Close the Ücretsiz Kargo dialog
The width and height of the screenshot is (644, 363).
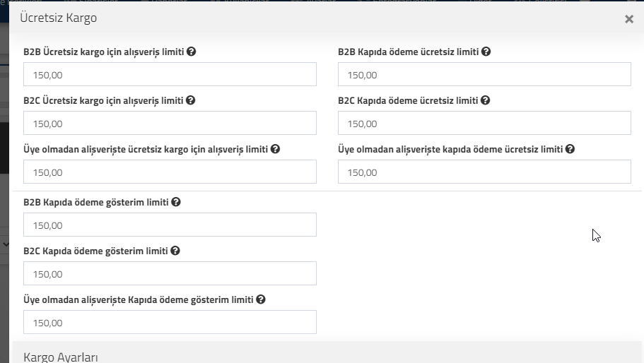629,19
